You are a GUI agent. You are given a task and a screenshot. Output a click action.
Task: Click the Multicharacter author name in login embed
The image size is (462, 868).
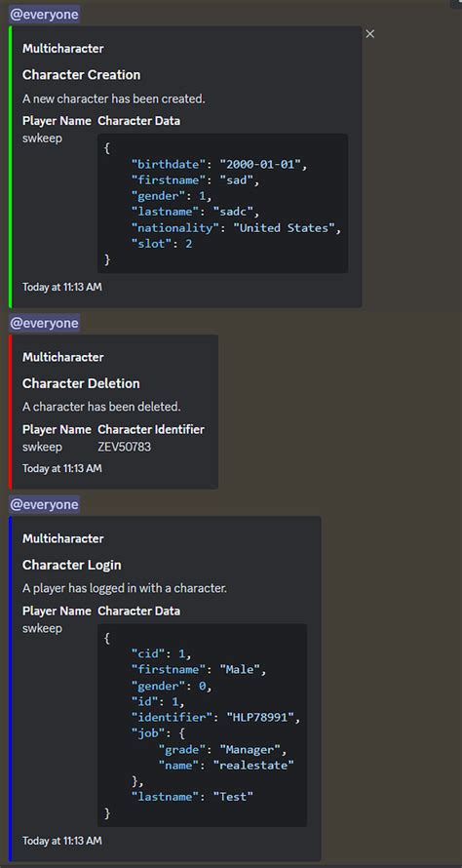click(x=62, y=538)
